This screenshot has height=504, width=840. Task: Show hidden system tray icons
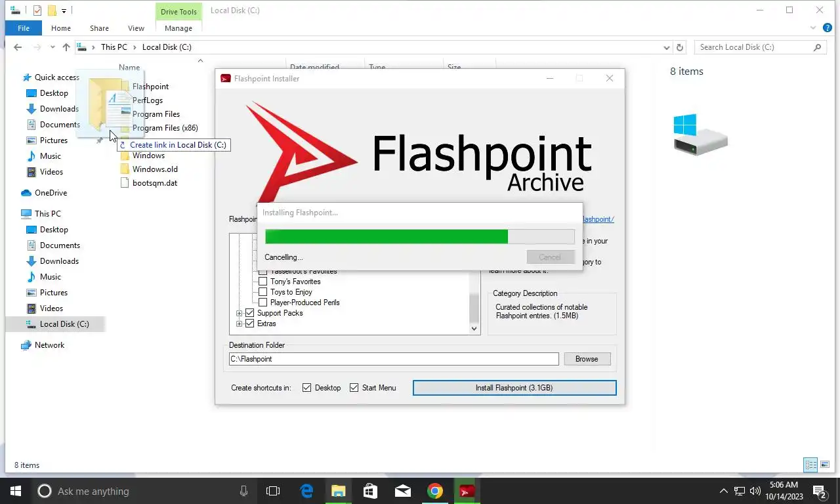724,491
